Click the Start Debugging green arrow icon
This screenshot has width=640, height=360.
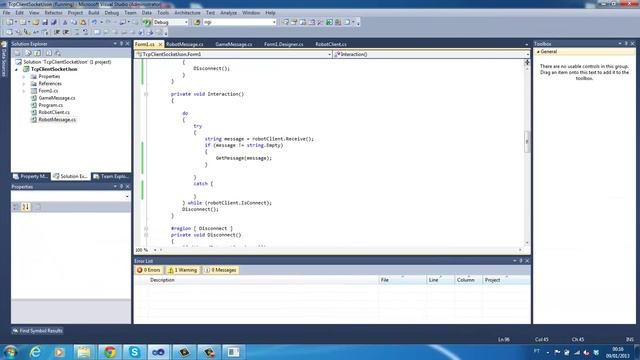pyautogui.click(x=147, y=22)
